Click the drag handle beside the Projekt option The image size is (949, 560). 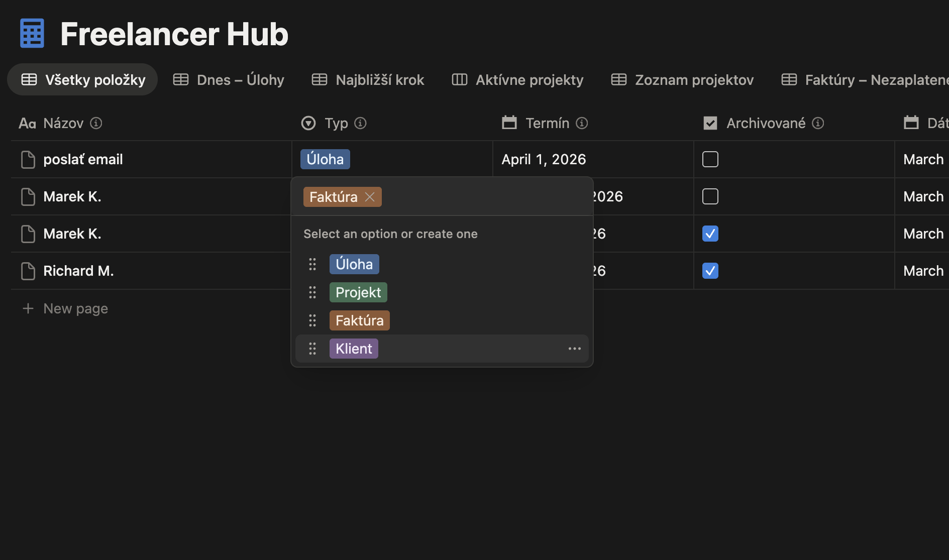pos(312,292)
